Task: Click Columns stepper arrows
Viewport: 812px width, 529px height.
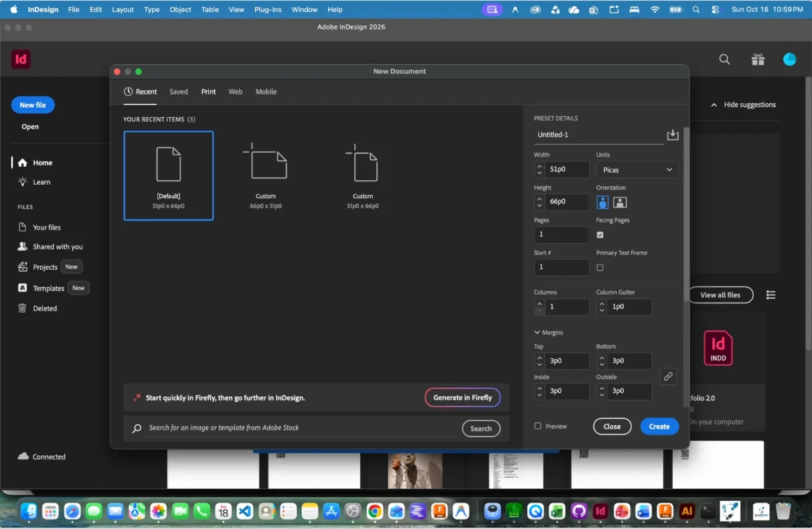Action: click(540, 307)
